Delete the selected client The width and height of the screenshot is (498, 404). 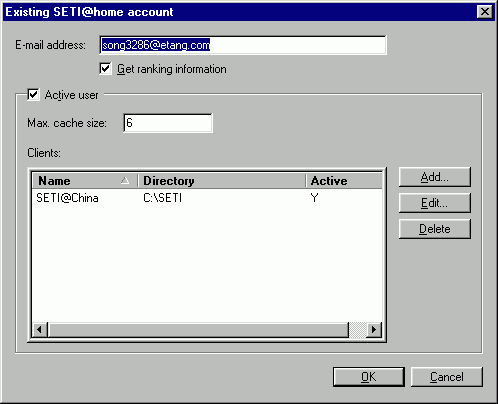click(435, 229)
